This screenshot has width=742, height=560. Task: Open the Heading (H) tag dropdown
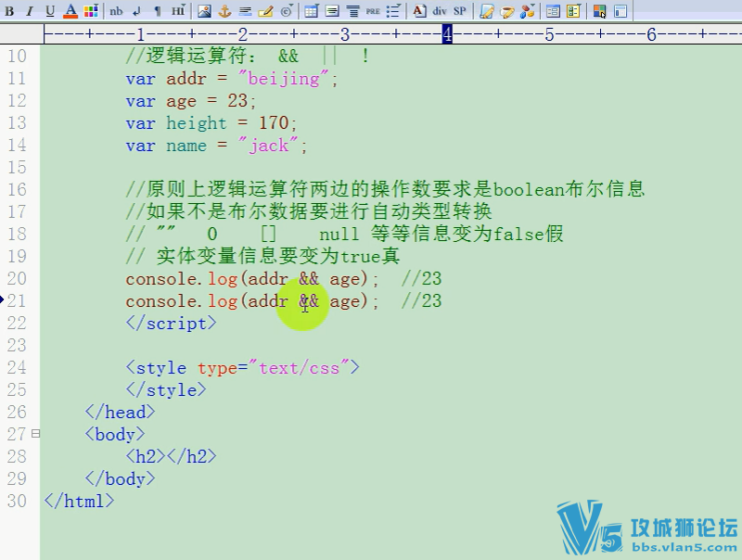pyautogui.click(x=178, y=11)
